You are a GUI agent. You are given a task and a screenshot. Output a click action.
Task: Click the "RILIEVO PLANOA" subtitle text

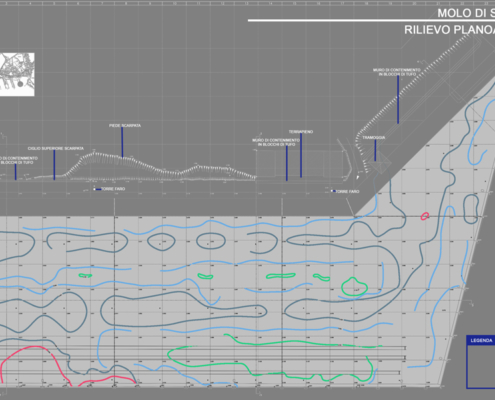click(449, 30)
